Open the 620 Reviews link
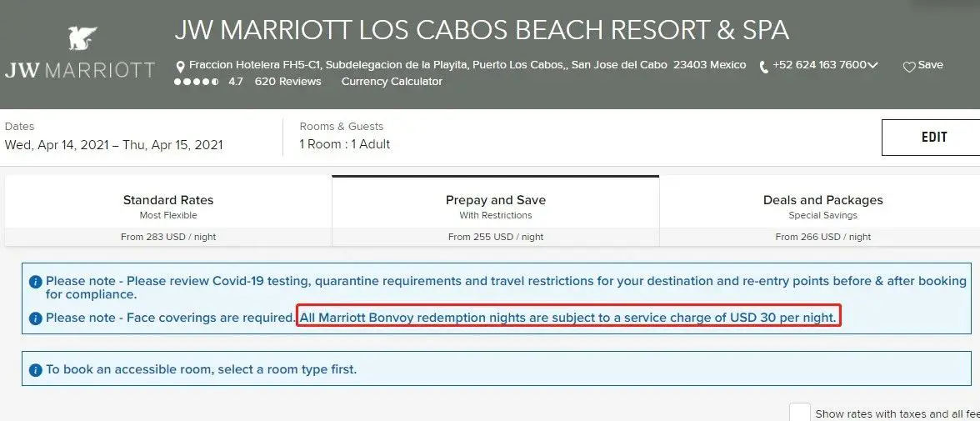 287,82
